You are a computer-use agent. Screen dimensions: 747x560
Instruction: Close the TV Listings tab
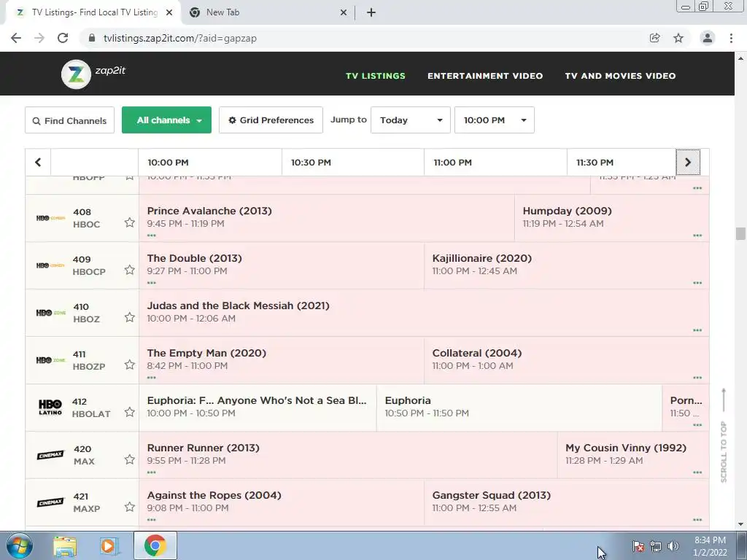169,13
